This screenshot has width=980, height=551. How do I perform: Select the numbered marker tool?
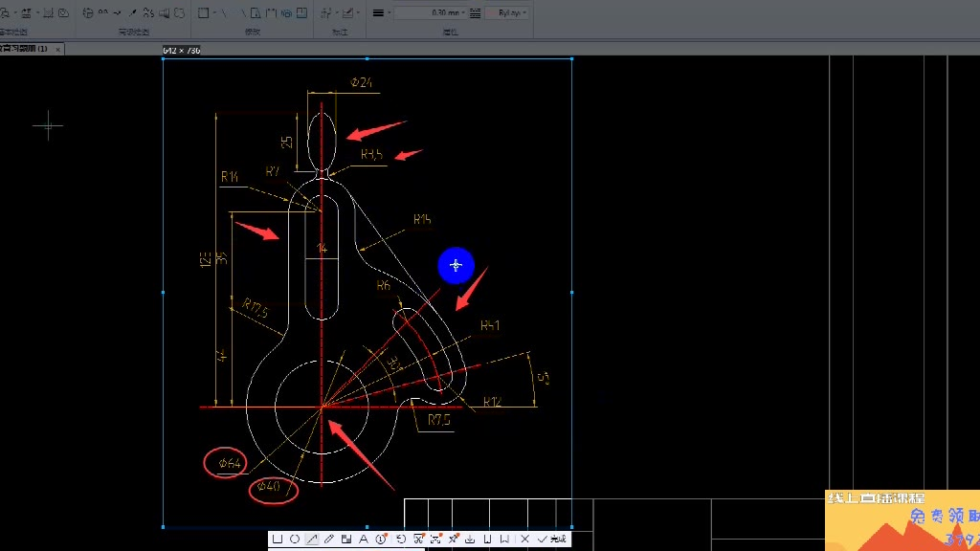click(381, 540)
